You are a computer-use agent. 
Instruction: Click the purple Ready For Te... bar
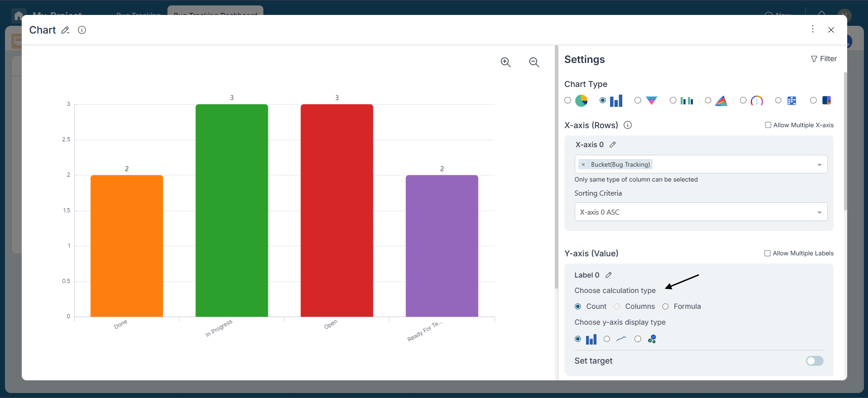click(442, 246)
